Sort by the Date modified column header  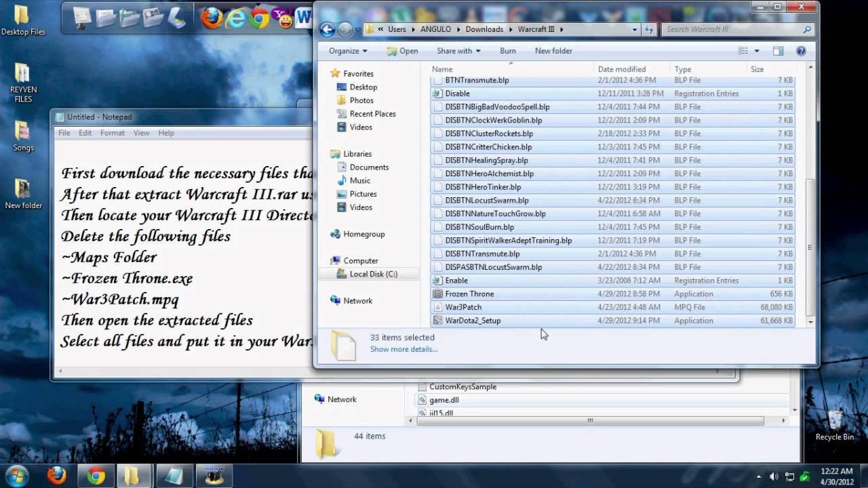point(633,69)
